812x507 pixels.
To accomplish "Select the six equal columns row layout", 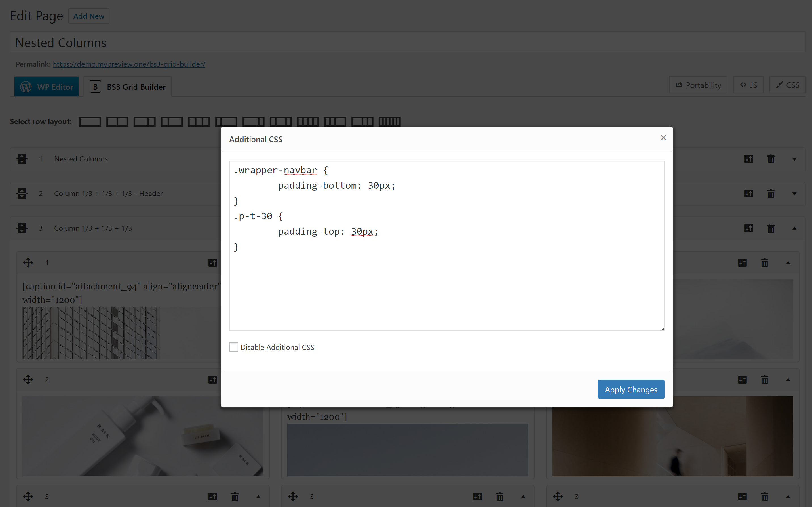I will point(389,121).
